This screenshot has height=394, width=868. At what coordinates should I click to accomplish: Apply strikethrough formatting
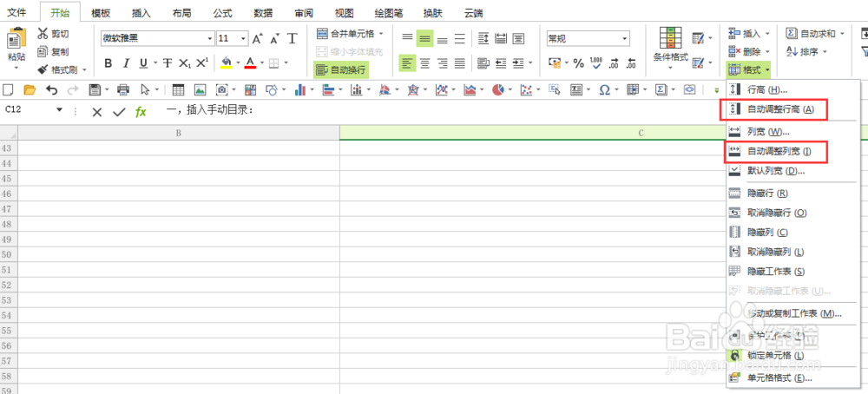pos(168,63)
